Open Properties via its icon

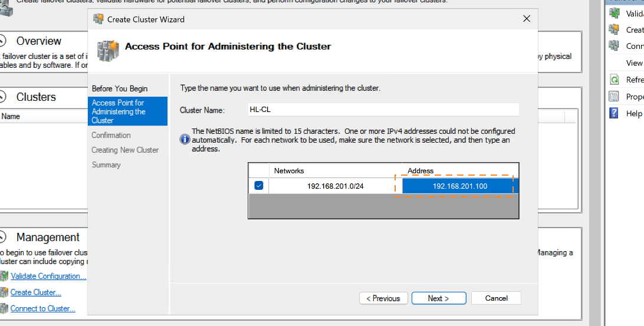615,97
